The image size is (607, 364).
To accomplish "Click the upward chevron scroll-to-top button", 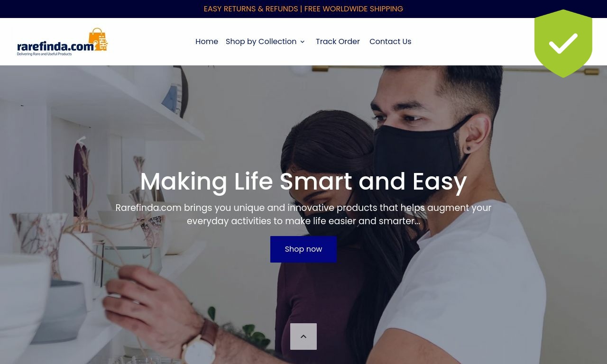I will 303,337.
